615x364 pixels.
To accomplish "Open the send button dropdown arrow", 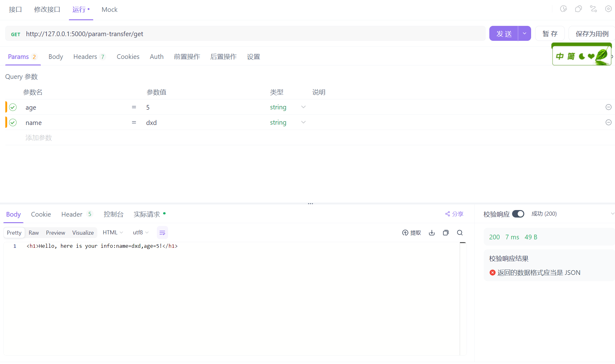I will [525, 34].
